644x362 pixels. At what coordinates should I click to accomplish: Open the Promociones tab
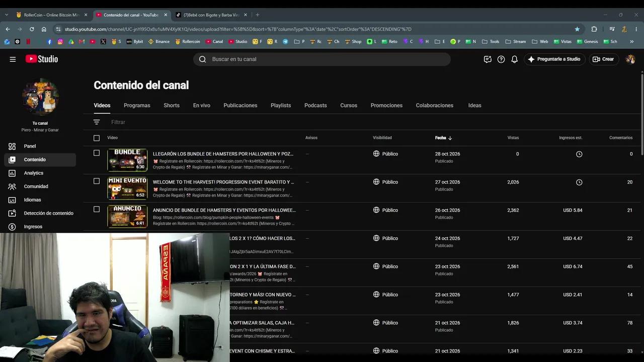coord(386,106)
